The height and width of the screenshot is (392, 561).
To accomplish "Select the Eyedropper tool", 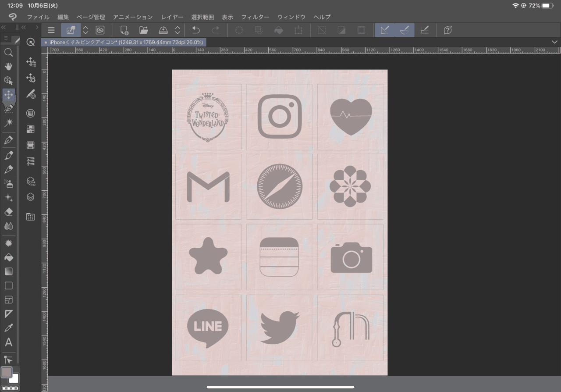I will [x=8, y=328].
